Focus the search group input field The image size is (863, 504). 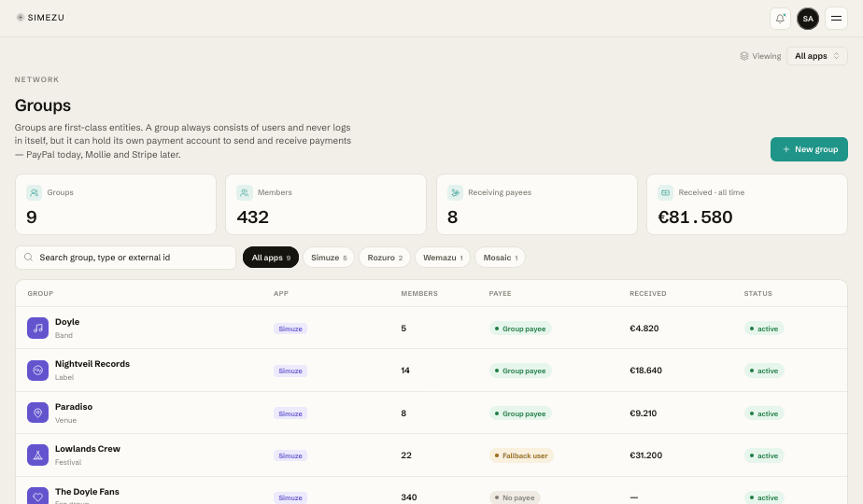(x=125, y=258)
